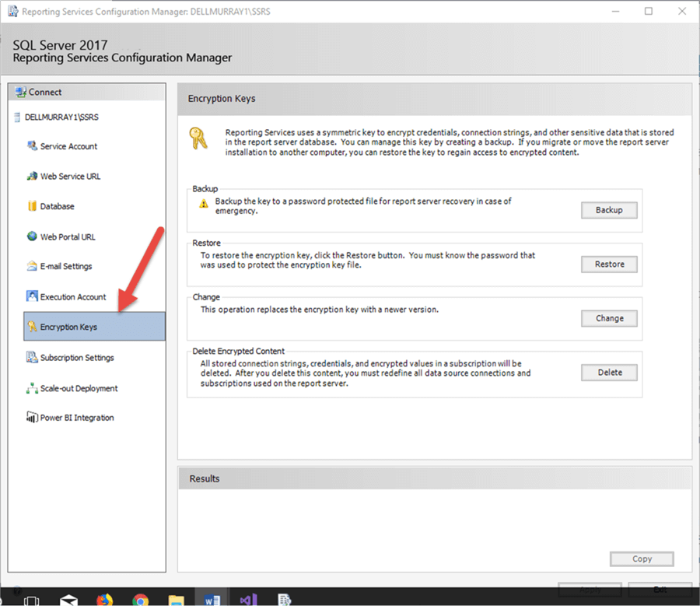This screenshot has width=700, height=606.
Task: Click the E-mail Settings envelope icon
Action: point(32,266)
